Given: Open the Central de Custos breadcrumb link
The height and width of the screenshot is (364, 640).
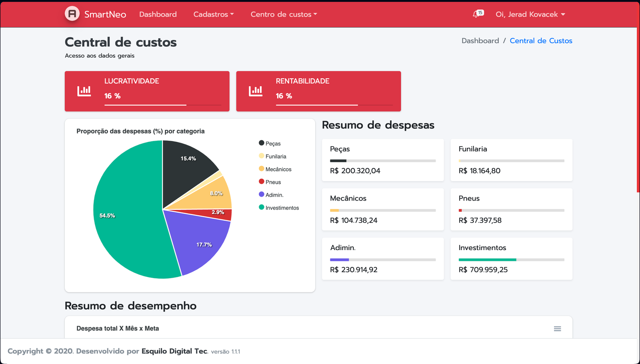Looking at the screenshot, I should click(x=541, y=40).
